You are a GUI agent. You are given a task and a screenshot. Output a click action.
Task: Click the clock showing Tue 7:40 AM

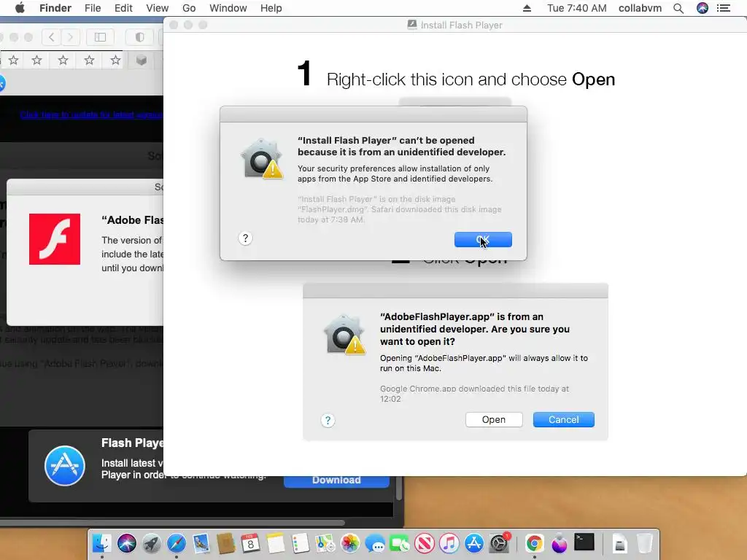[x=576, y=8]
